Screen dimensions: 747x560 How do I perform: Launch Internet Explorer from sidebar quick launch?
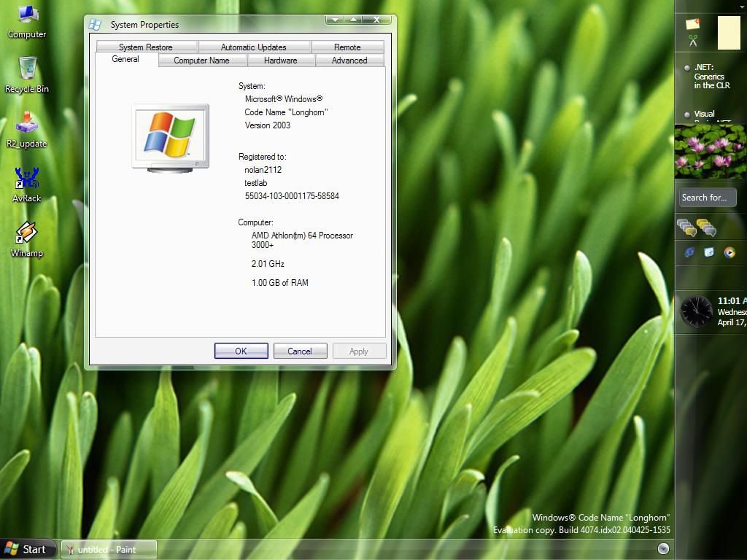pyautogui.click(x=689, y=252)
